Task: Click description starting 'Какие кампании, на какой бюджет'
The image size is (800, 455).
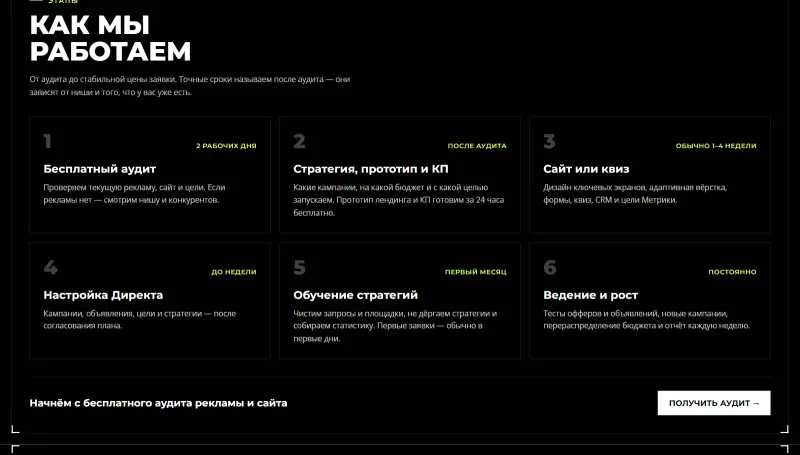Action: pyautogui.click(x=398, y=200)
